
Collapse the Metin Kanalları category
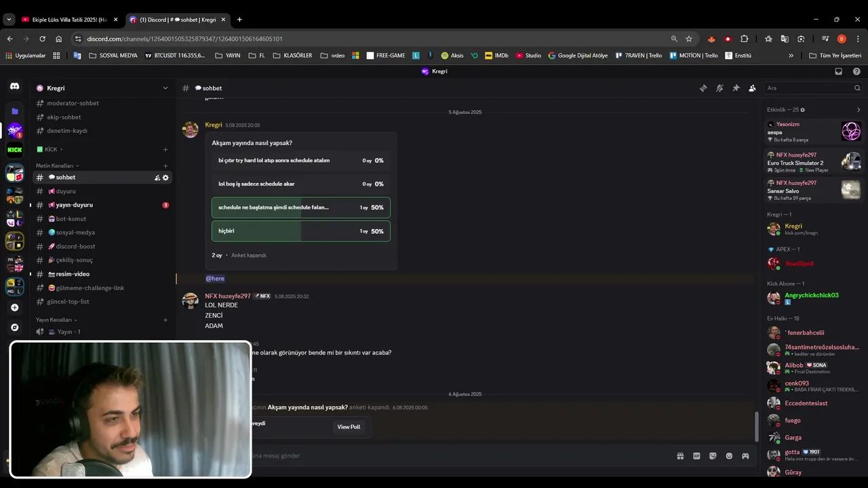[58, 165]
